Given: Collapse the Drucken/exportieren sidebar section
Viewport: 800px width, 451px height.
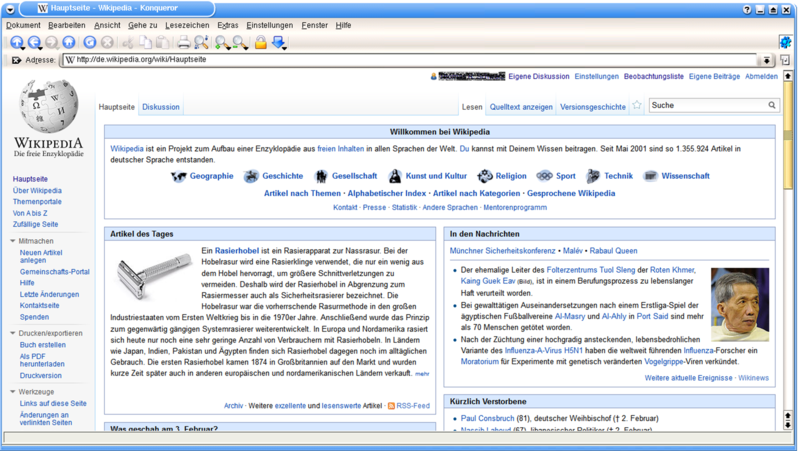Looking at the screenshot, I should 13,333.
